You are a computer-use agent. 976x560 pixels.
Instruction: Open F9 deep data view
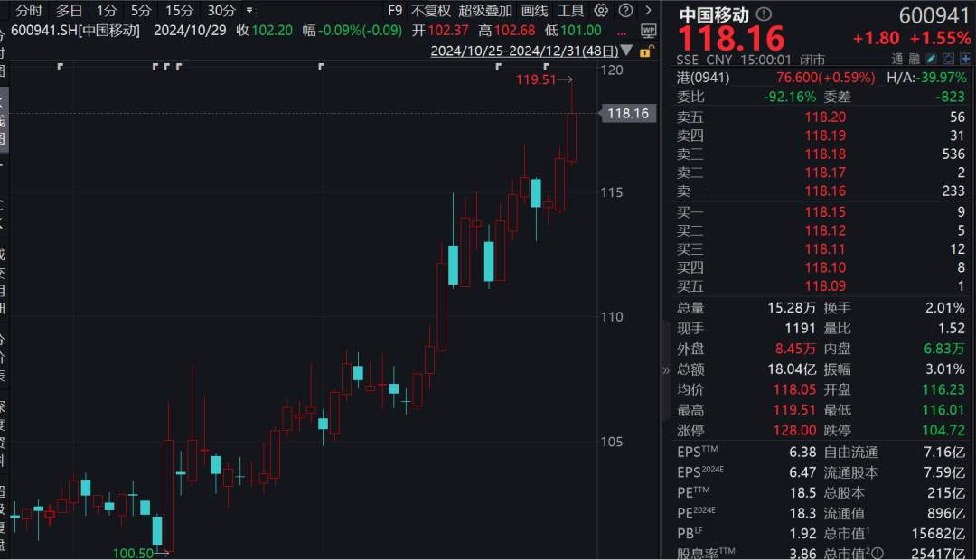pyautogui.click(x=394, y=11)
